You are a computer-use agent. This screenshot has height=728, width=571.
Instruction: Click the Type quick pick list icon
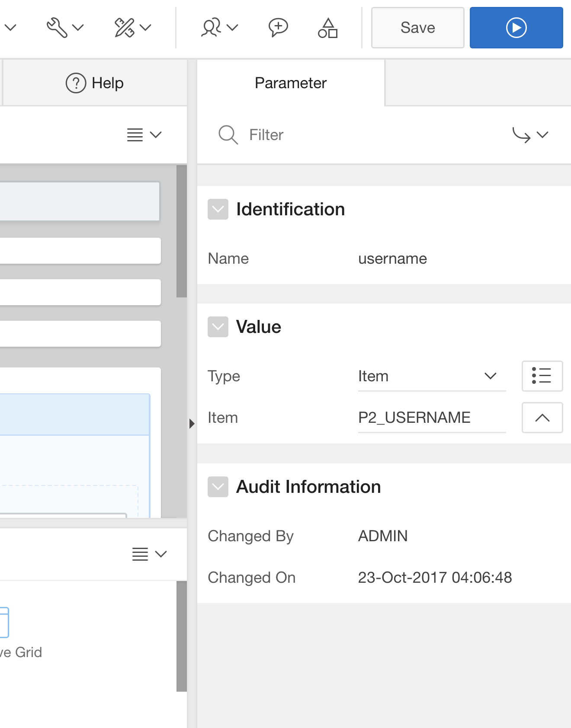[x=542, y=376]
